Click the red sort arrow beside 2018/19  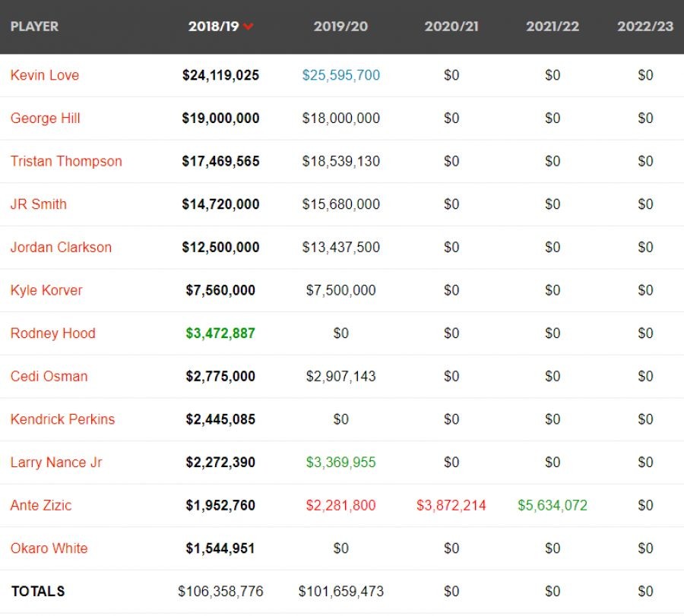(x=249, y=27)
